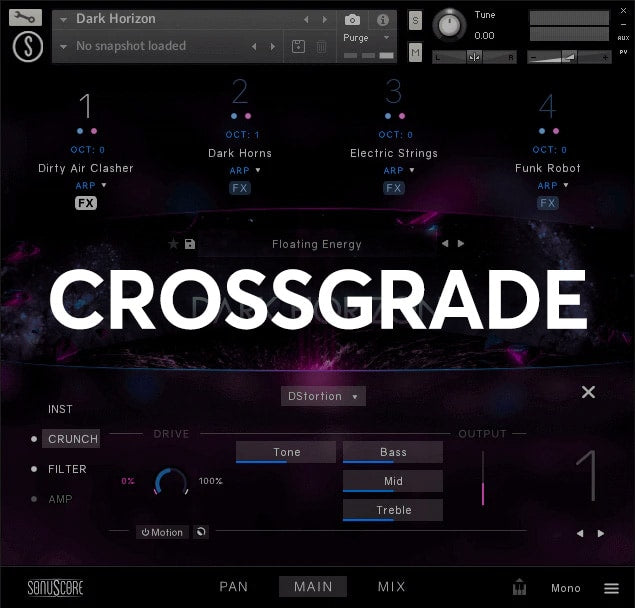Switch to the MIX tab
The height and width of the screenshot is (608, 635).
pyautogui.click(x=391, y=587)
